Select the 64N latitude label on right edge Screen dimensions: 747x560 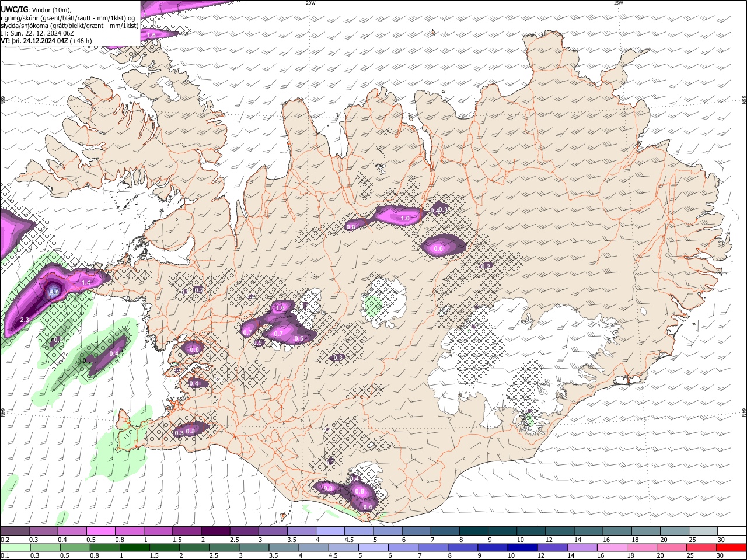coord(744,412)
